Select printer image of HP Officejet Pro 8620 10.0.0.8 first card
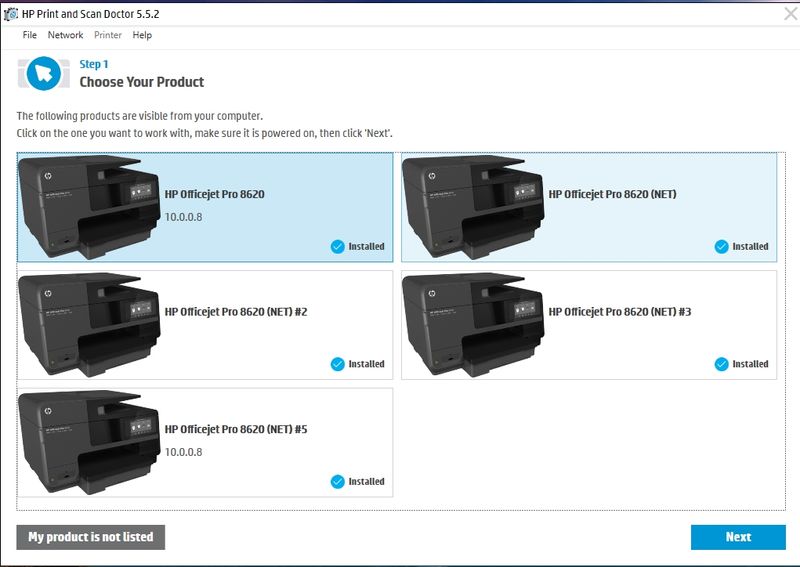Viewport: 800px width, 567px height. (89, 207)
